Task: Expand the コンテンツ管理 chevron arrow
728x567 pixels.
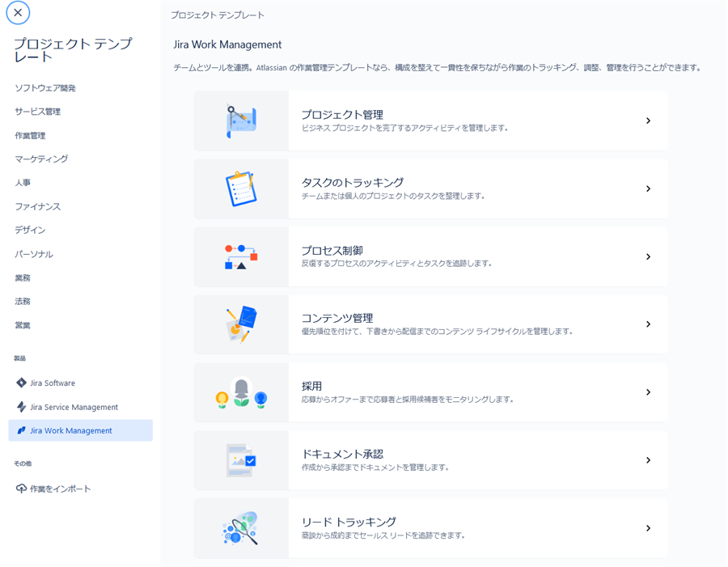Action: coord(648,324)
